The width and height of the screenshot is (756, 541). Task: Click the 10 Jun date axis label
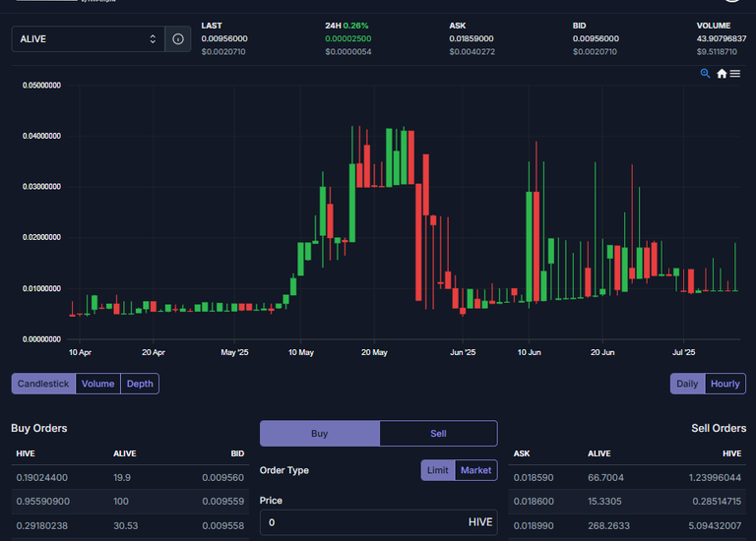[x=529, y=352]
